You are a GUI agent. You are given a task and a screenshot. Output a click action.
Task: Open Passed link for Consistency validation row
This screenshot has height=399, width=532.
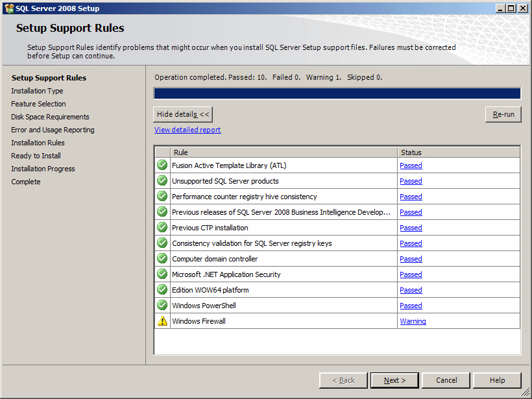click(411, 243)
